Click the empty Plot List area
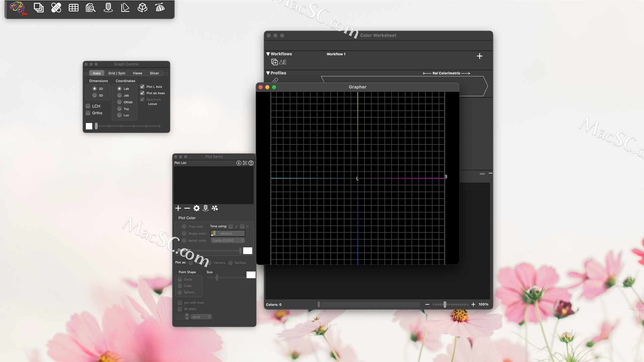Screen dimensions: 644x362 (x=214, y=185)
